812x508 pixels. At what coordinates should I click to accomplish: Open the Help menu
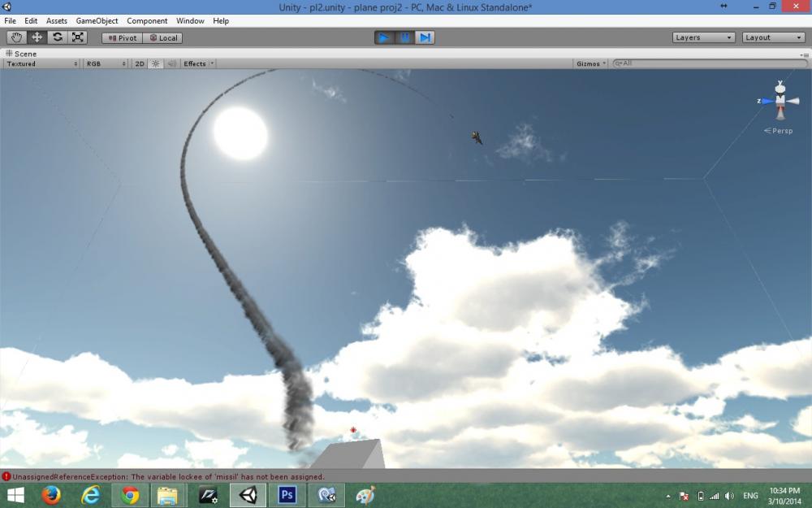point(221,21)
